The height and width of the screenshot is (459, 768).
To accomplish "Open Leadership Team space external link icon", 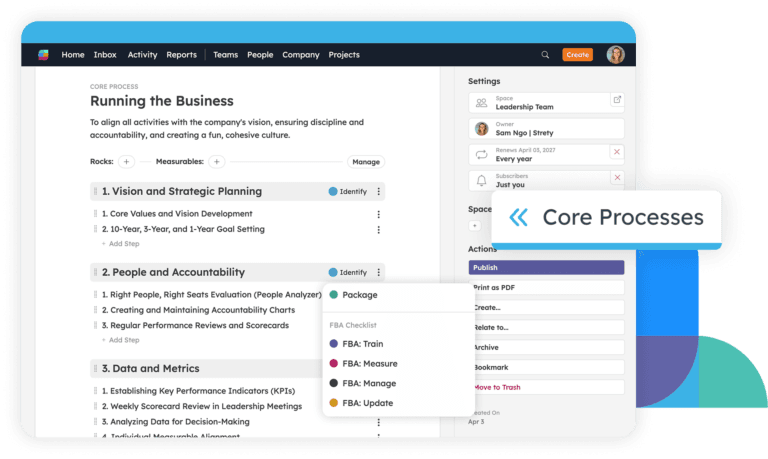I will [x=616, y=100].
